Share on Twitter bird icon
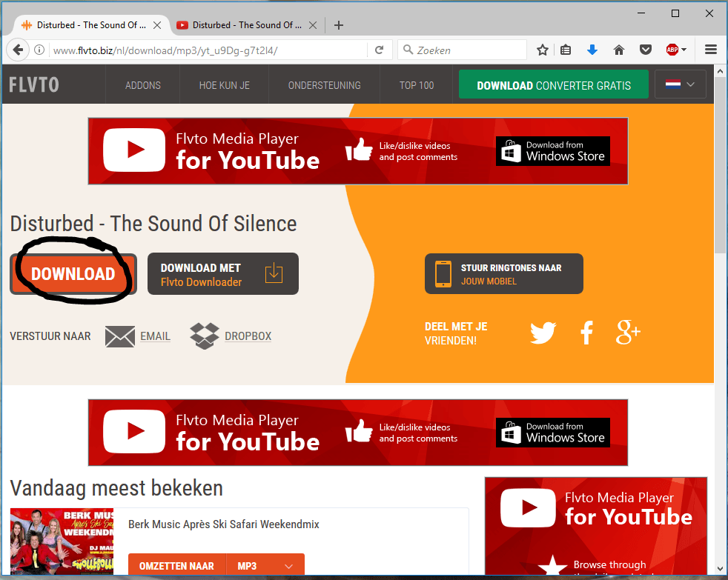This screenshot has width=728, height=580. click(x=543, y=333)
